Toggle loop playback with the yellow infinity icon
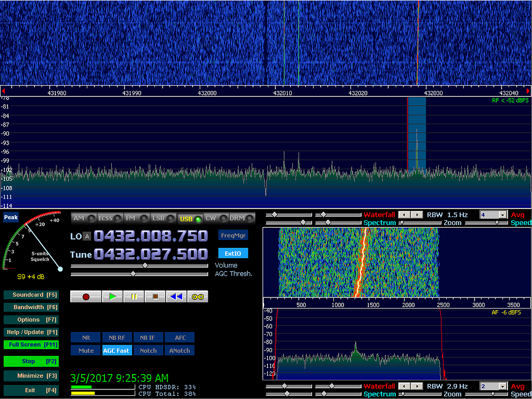Screen dimensions: 532x399 (x=198, y=297)
